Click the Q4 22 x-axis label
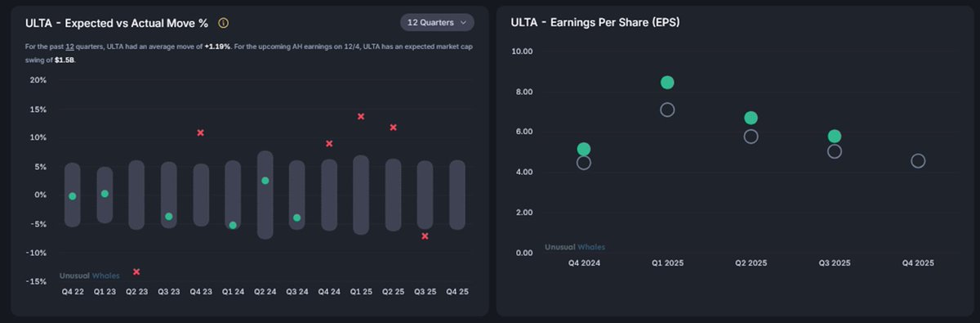The width and height of the screenshot is (980, 323). point(73,292)
